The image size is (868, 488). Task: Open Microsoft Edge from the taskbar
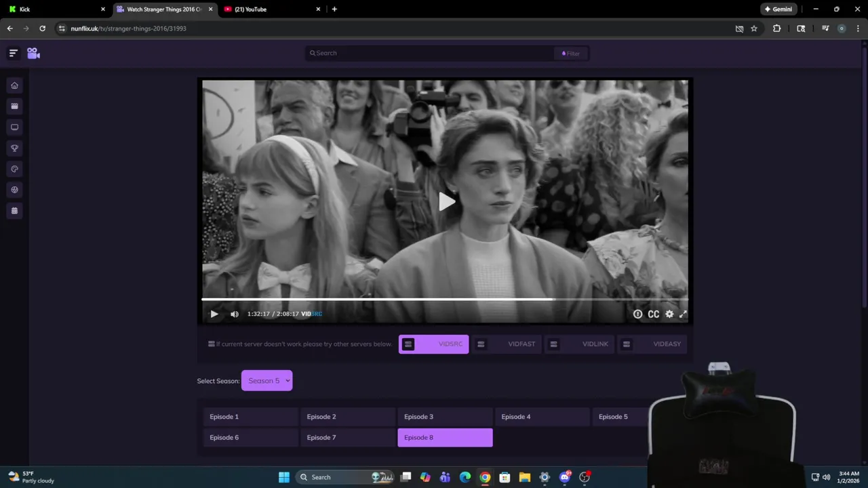point(465,477)
